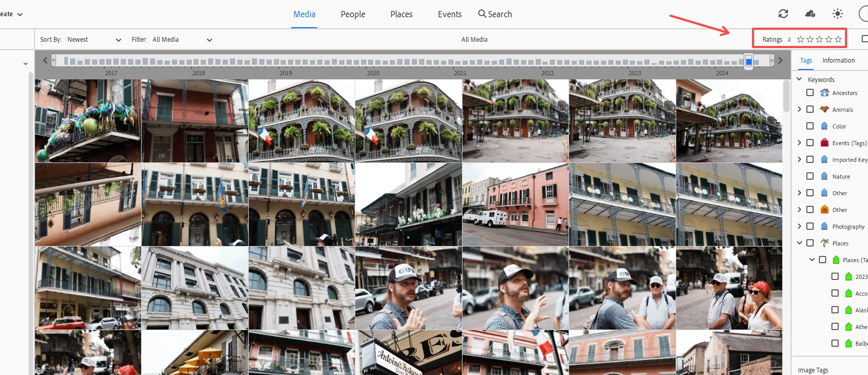The height and width of the screenshot is (375, 868).
Task: Select the Antoine's Restaurant sign photo
Action: pyautogui.click(x=409, y=353)
